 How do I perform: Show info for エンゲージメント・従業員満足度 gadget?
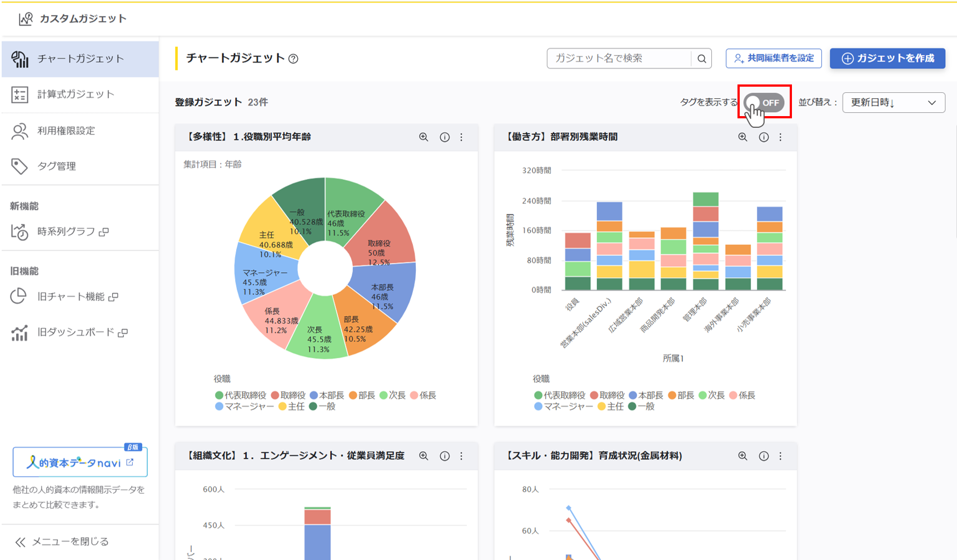click(x=445, y=456)
